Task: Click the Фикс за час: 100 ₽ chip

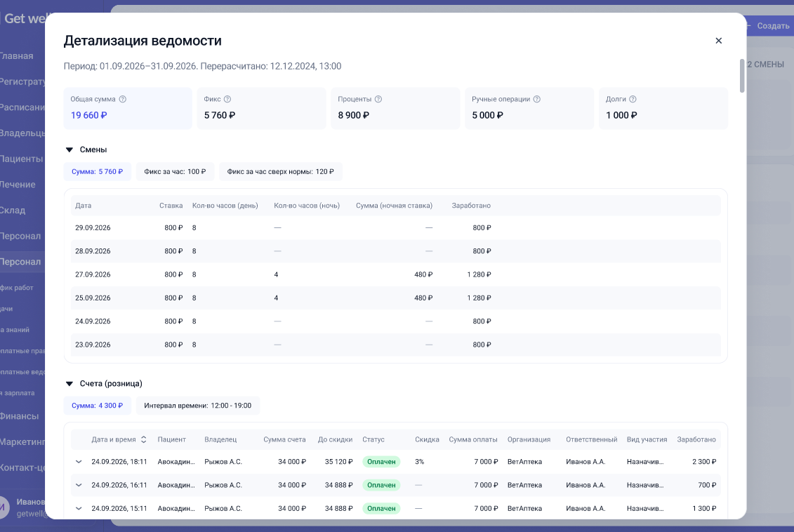Action: [175, 171]
